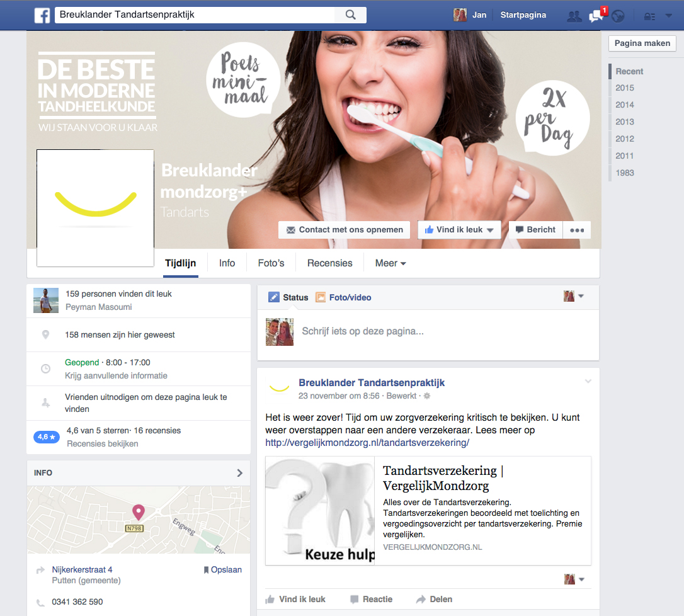The width and height of the screenshot is (684, 616).
Task: Open the Tandartsverzekering link preview image
Action: tap(320, 511)
